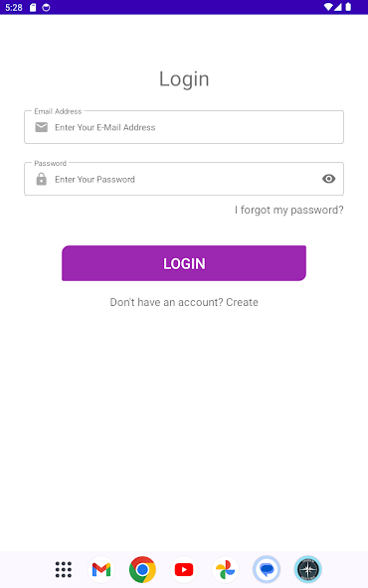The image size is (368, 588).
Task: Tap the battery indicator in status bar
Action: coord(348,7)
